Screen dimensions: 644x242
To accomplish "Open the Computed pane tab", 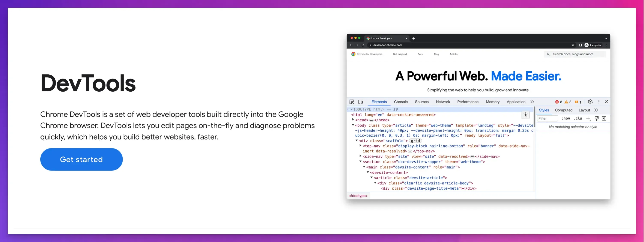I will 563,110.
